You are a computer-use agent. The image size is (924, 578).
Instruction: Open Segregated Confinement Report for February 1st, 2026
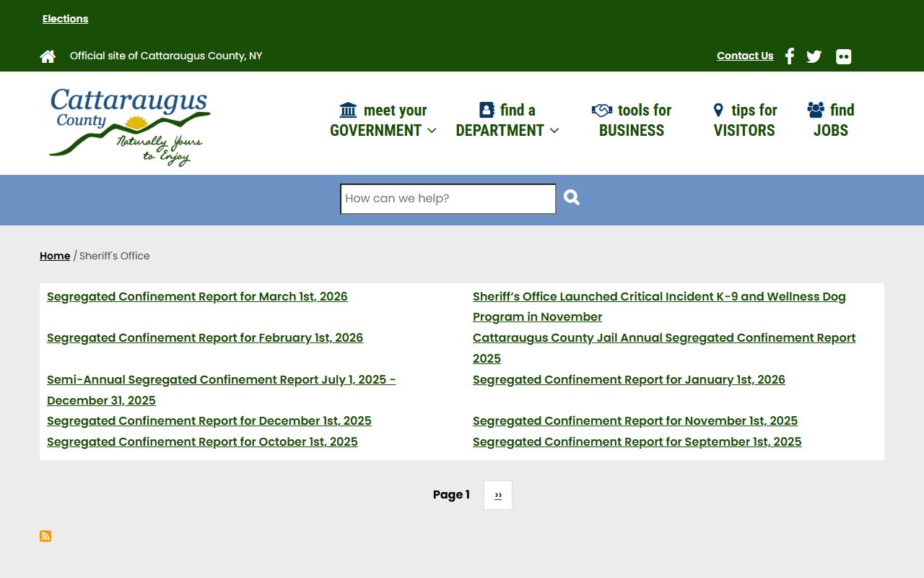tap(205, 337)
